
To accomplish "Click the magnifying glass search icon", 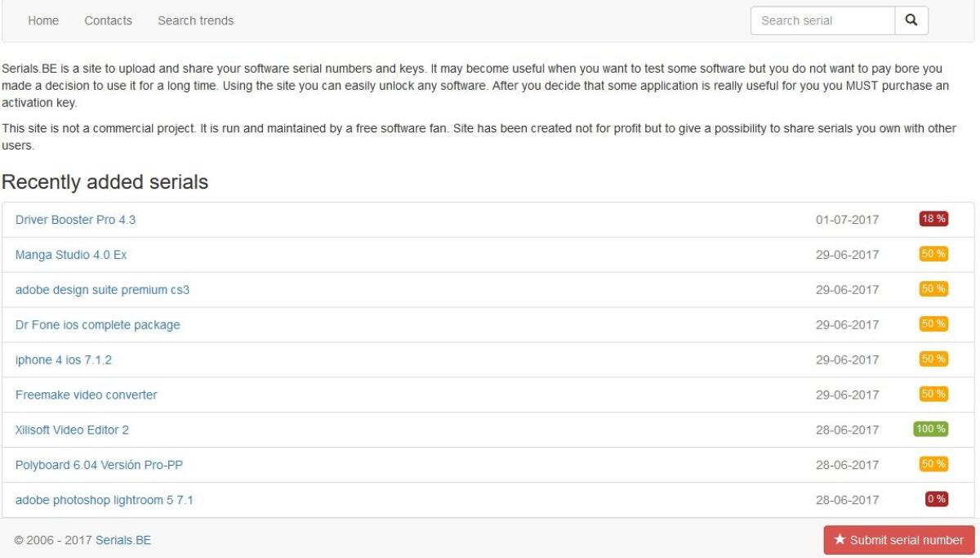I will tap(911, 20).
